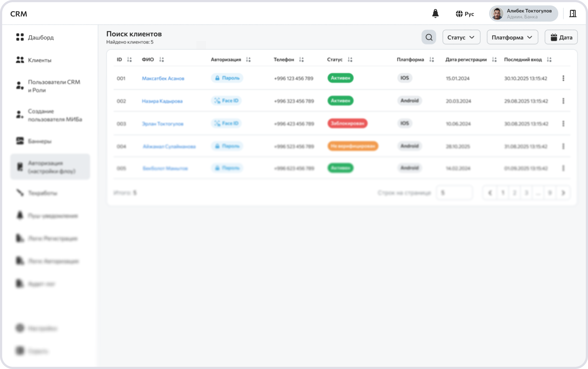Open client link Максатбек Асанов
588x369 pixels.
163,78
